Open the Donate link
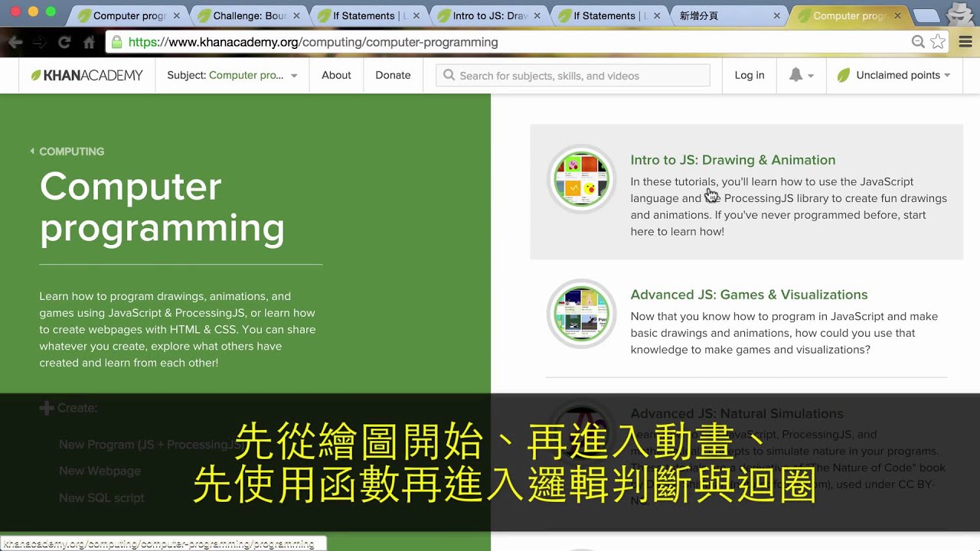 point(393,75)
